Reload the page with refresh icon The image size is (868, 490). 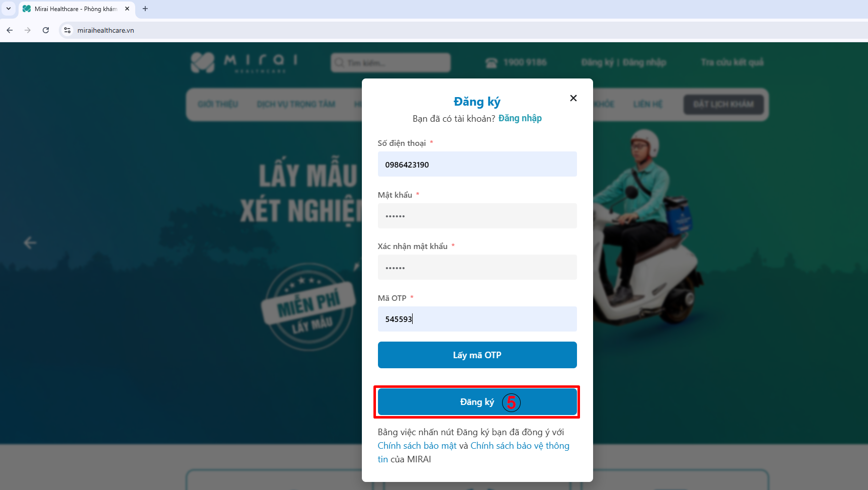click(46, 30)
